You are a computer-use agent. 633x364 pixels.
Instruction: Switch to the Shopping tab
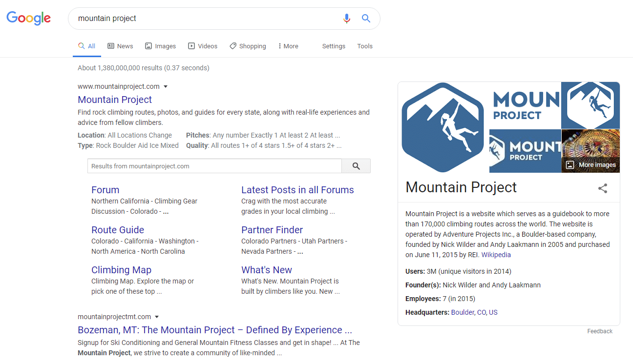coord(248,46)
